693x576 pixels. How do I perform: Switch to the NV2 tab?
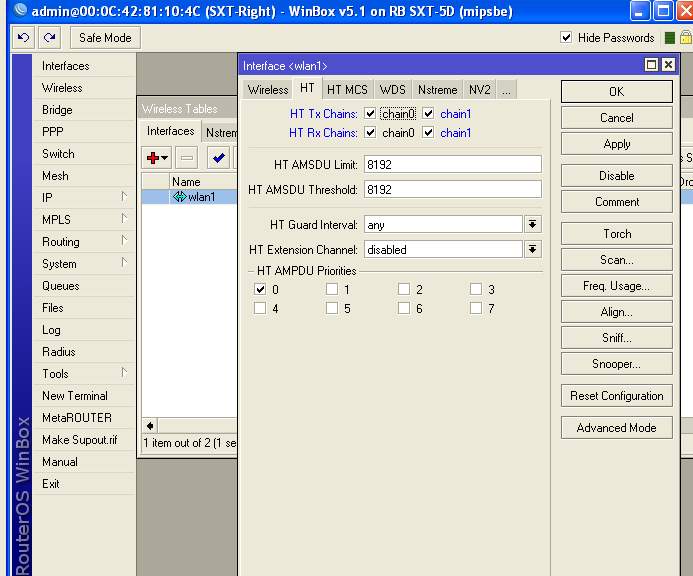pos(480,90)
